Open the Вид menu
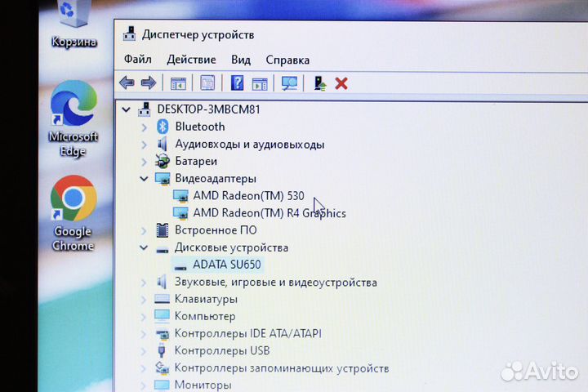Screen dimensions: 588x392 pos(241,60)
